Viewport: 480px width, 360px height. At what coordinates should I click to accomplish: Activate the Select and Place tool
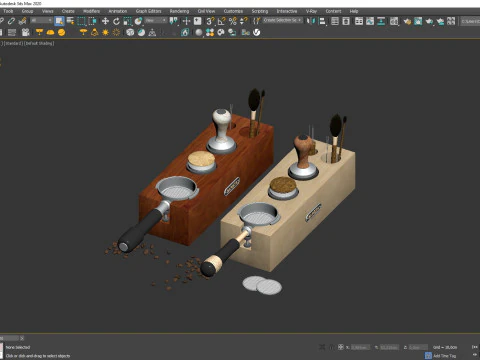(138, 21)
